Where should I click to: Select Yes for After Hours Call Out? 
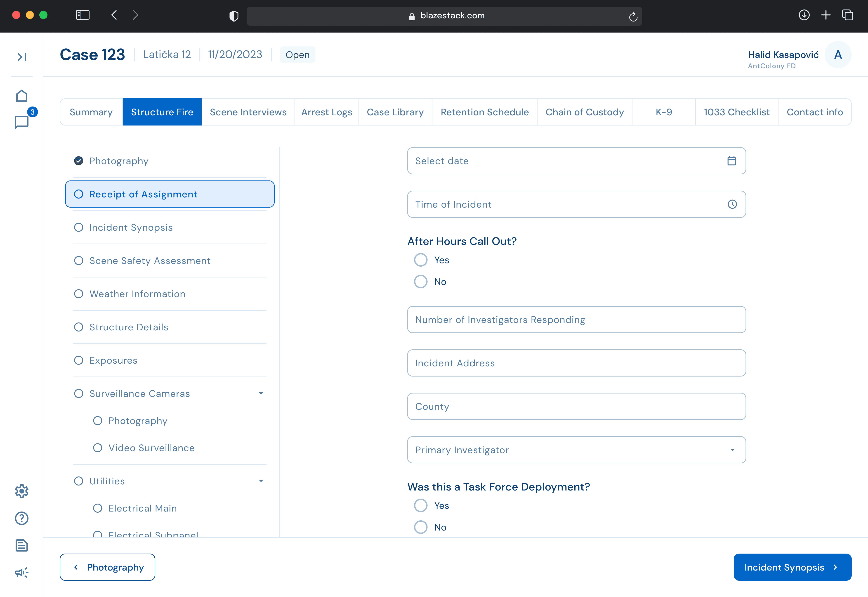[x=420, y=260]
